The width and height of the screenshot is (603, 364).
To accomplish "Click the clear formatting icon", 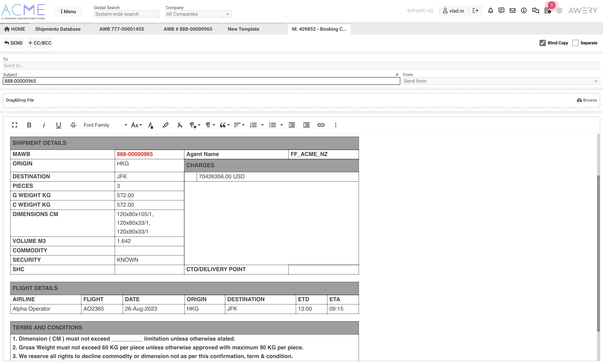I will tap(180, 125).
